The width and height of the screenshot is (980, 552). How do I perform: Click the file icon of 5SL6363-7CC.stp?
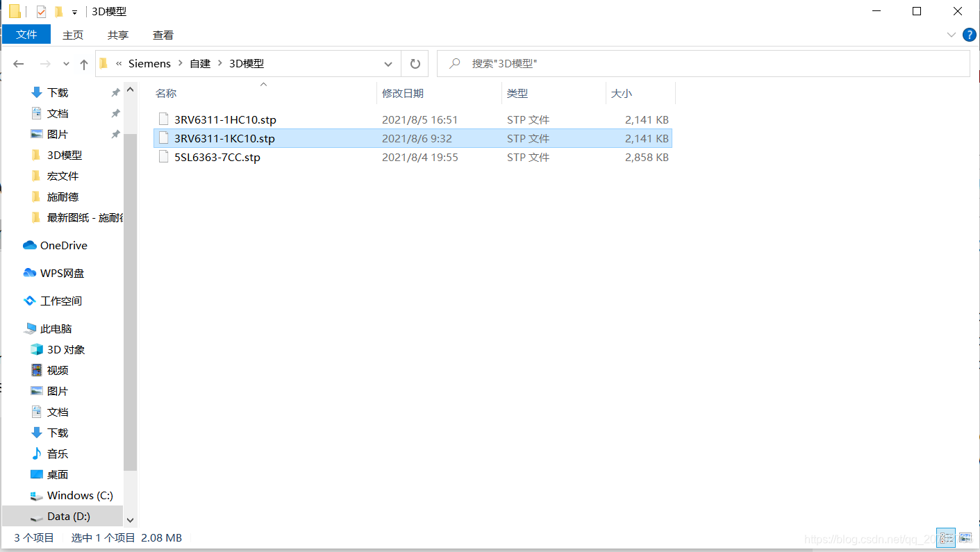(164, 157)
